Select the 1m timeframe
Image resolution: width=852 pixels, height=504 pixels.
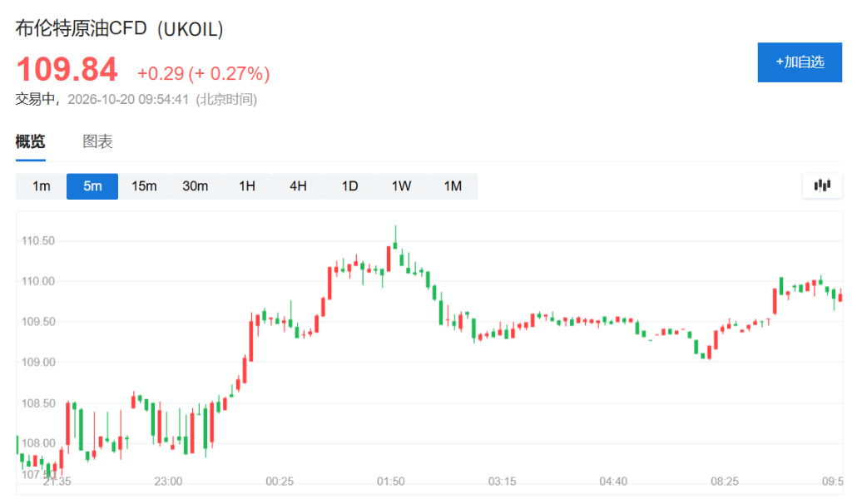[x=42, y=186]
